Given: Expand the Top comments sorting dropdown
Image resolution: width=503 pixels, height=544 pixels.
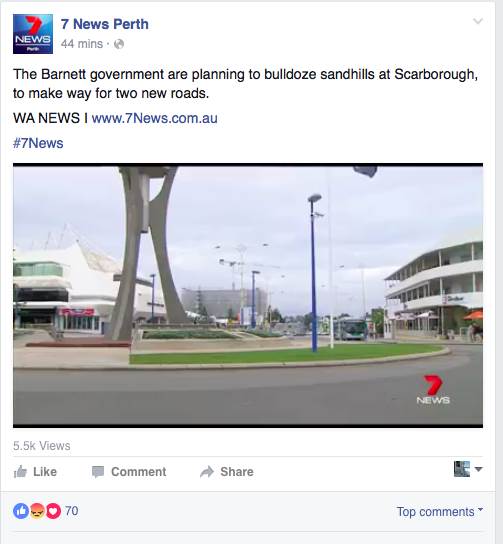Looking at the screenshot, I should 440,512.
